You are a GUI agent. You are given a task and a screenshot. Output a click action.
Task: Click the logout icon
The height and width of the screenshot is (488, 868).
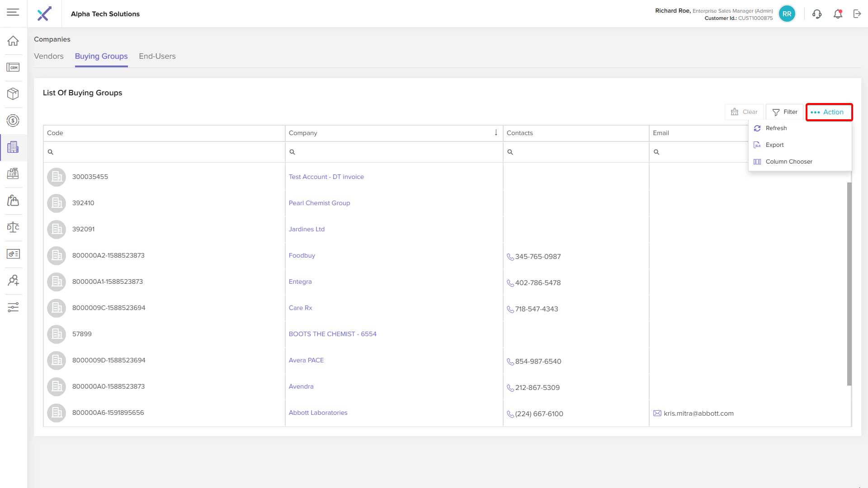click(857, 14)
